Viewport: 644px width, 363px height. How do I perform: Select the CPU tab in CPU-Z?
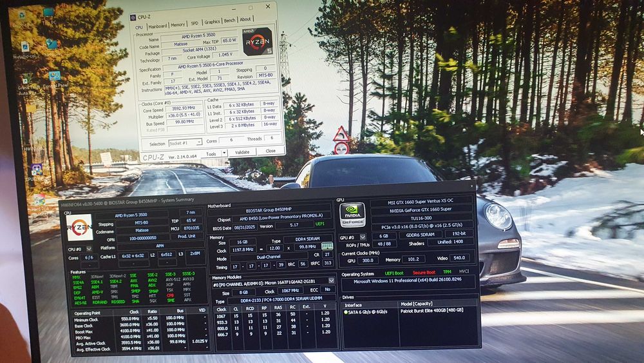click(139, 26)
